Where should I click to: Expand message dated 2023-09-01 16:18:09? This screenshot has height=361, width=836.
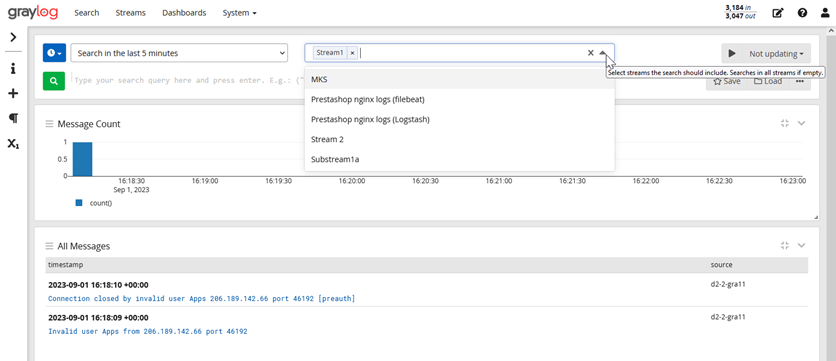[x=98, y=318]
